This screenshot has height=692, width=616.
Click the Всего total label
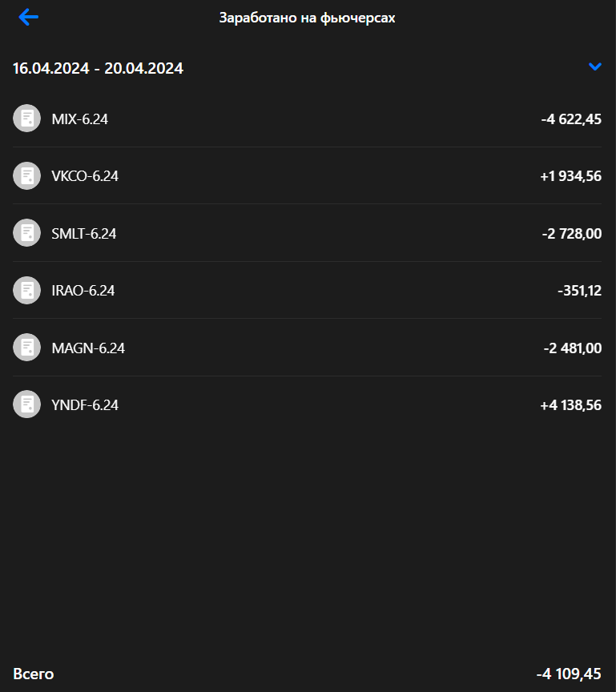point(34,674)
